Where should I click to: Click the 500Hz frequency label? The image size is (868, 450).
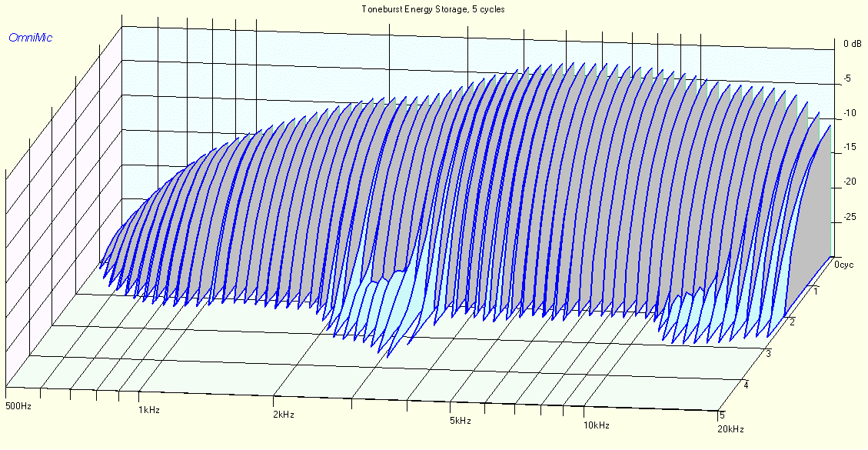pos(18,406)
